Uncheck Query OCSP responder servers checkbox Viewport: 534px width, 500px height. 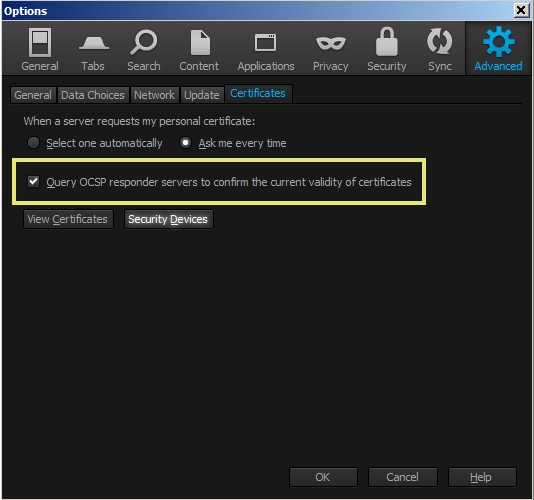tap(33, 182)
